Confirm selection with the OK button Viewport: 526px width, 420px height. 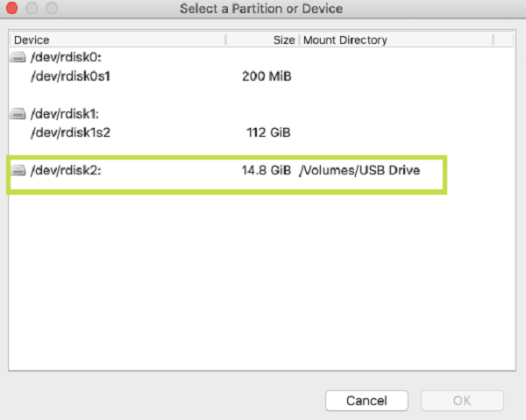click(462, 401)
